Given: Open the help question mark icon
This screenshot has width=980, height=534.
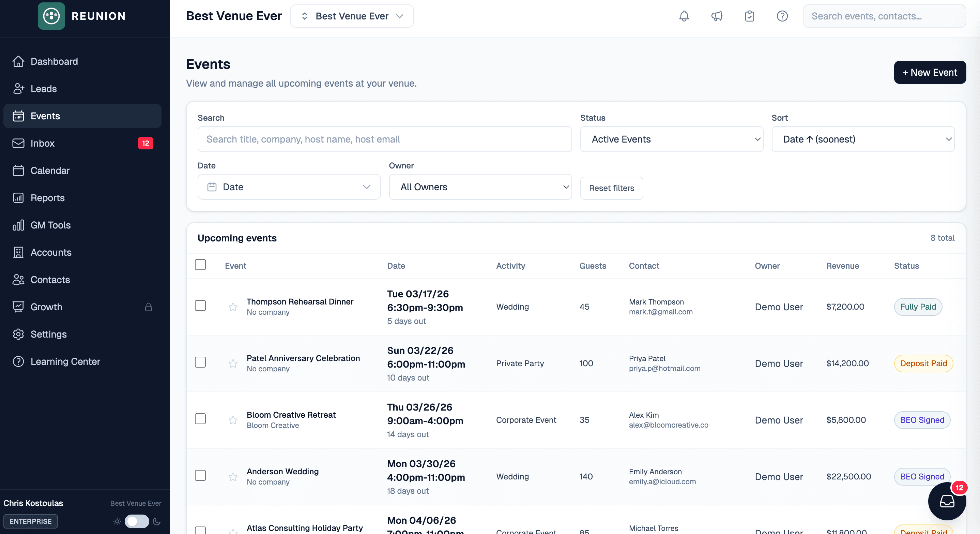Looking at the screenshot, I should coord(782,16).
